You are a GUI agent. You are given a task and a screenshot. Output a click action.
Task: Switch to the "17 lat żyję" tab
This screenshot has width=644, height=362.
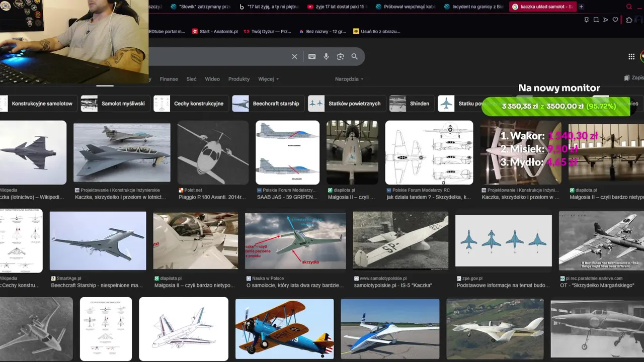point(269,7)
